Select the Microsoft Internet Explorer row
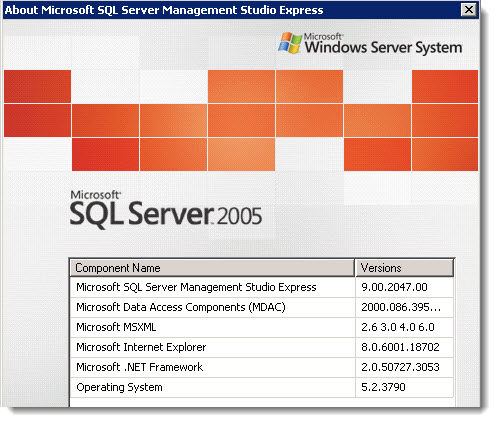 pos(262,347)
